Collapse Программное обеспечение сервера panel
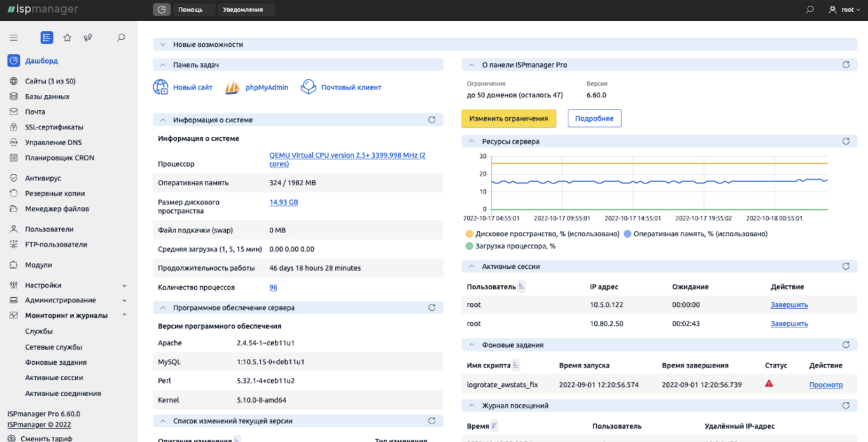This screenshot has width=868, height=442. pyautogui.click(x=163, y=308)
